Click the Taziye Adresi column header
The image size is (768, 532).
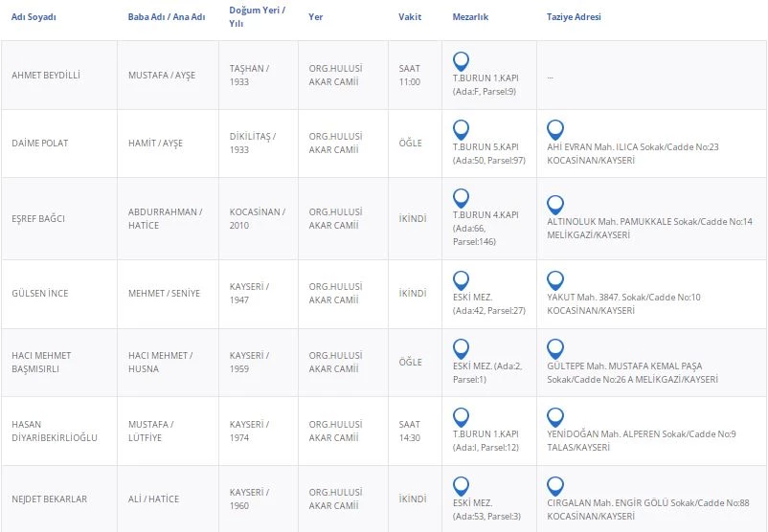[x=574, y=17]
